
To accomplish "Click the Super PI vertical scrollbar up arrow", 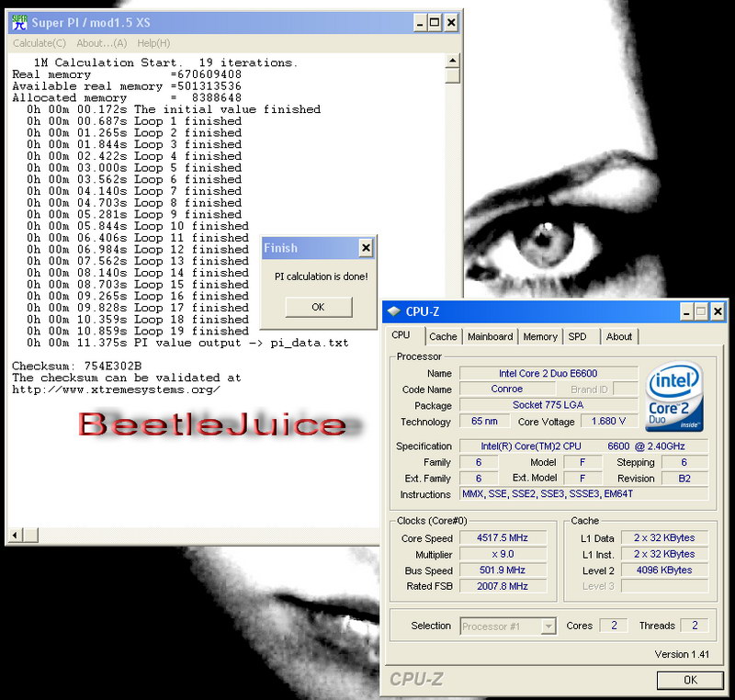I will tap(452, 61).
